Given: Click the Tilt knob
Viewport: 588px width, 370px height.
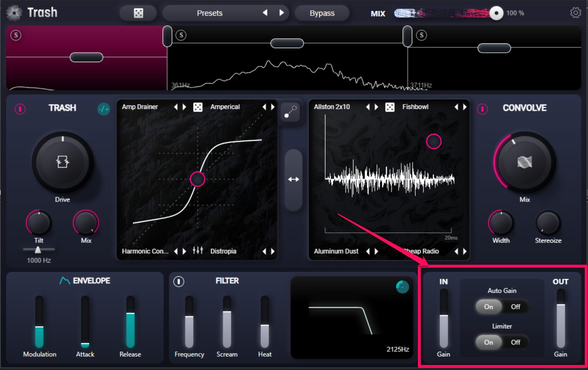Looking at the screenshot, I should (x=39, y=223).
